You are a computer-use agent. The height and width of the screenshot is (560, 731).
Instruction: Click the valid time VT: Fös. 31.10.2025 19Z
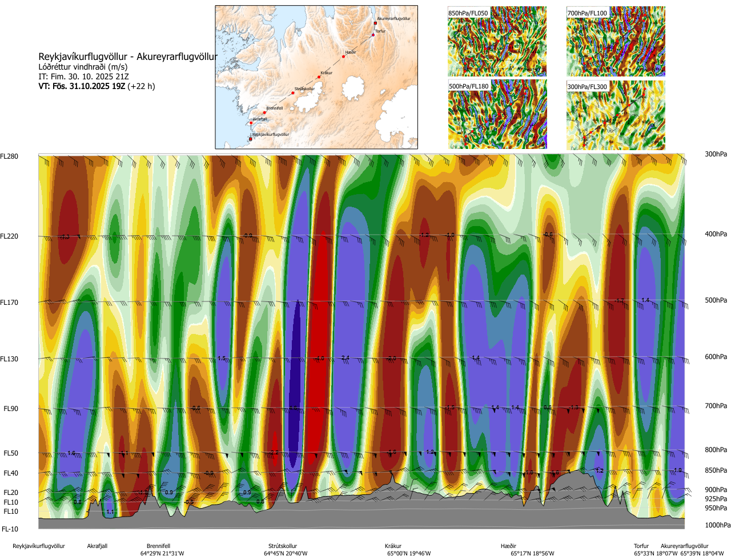[82, 86]
